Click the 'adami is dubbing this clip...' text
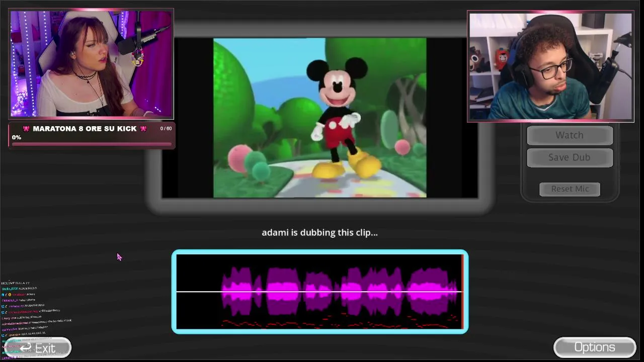The width and height of the screenshot is (644, 362). pyautogui.click(x=319, y=232)
